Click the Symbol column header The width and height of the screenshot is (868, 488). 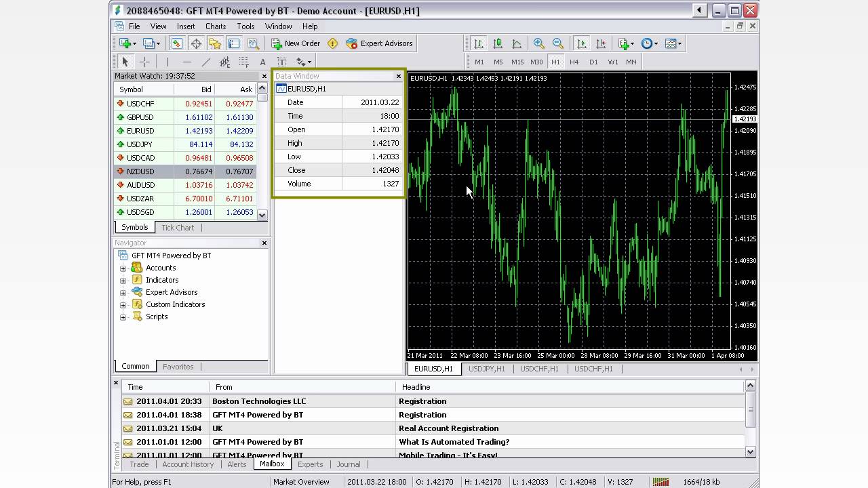tap(144, 89)
